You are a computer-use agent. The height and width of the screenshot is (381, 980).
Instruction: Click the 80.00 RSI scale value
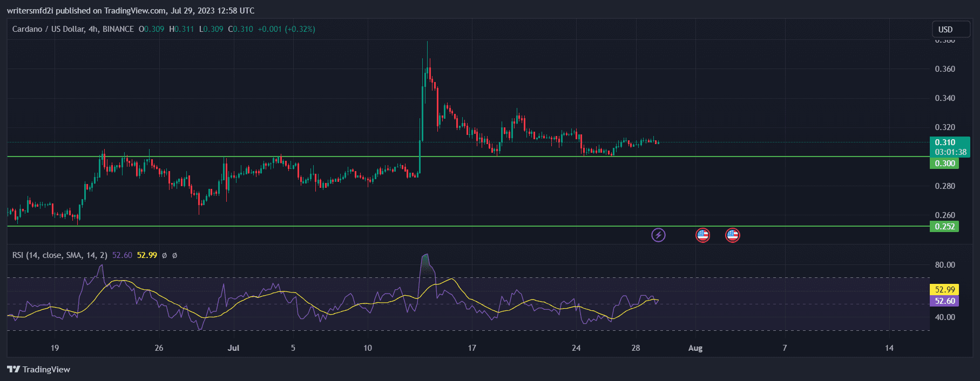(945, 265)
